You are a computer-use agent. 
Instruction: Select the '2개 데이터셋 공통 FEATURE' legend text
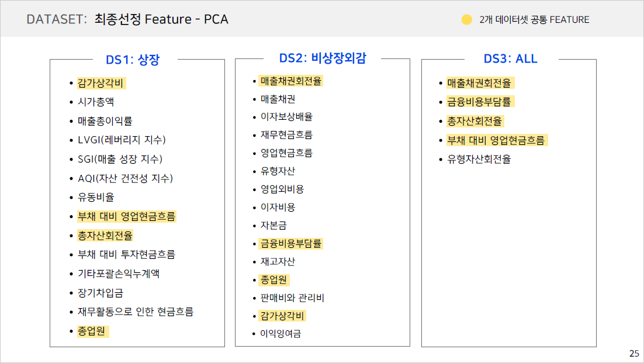(x=534, y=19)
